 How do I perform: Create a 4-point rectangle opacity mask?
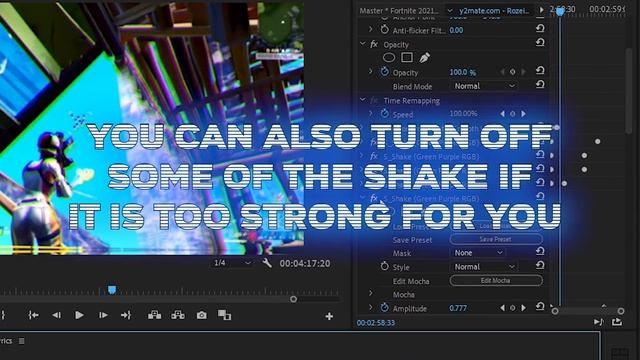[407, 58]
